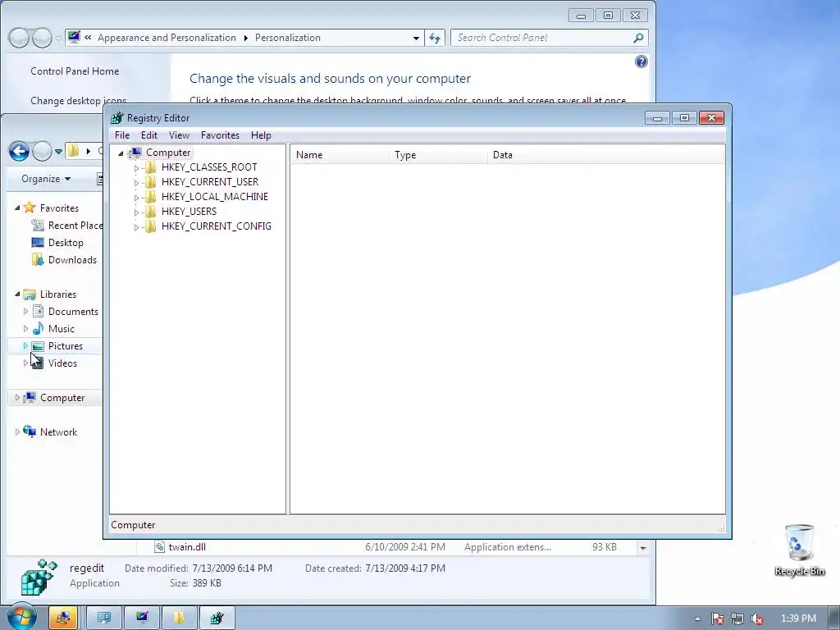840x630 pixels.
Task: Open the Favorites menu in Registry Editor
Action: tap(220, 135)
